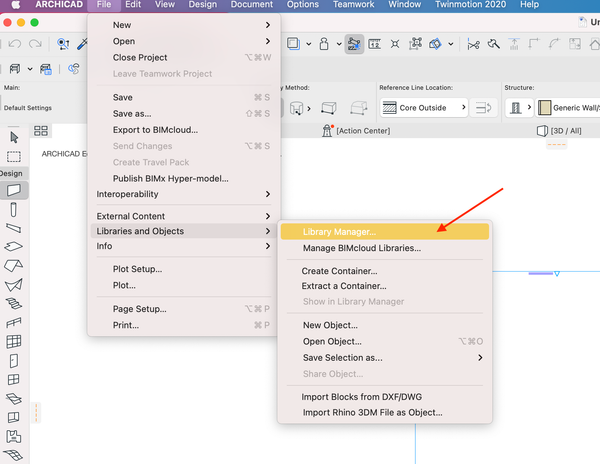The width and height of the screenshot is (600, 464).
Task: Select the Arrow tool in toolbox
Action: click(14, 137)
